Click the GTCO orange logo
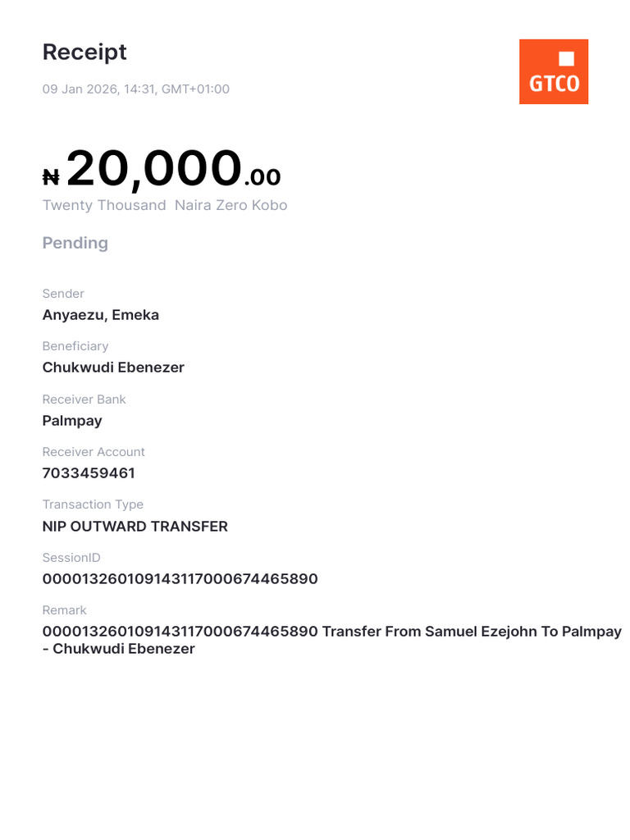 pos(554,71)
